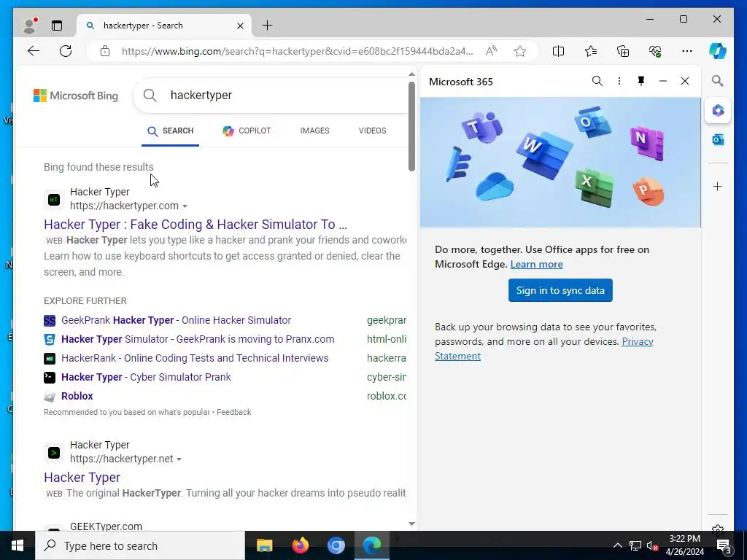Go back with the back arrow

coord(34,51)
